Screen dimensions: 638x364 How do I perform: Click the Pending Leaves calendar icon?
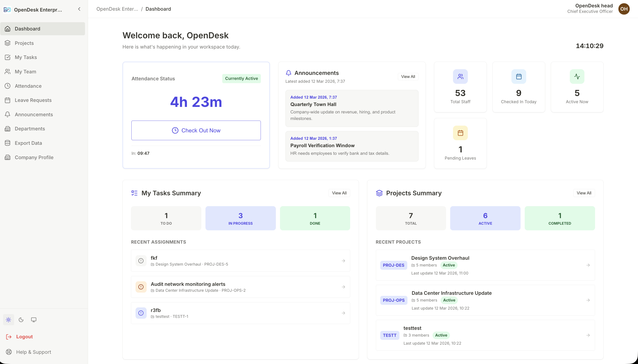click(460, 133)
